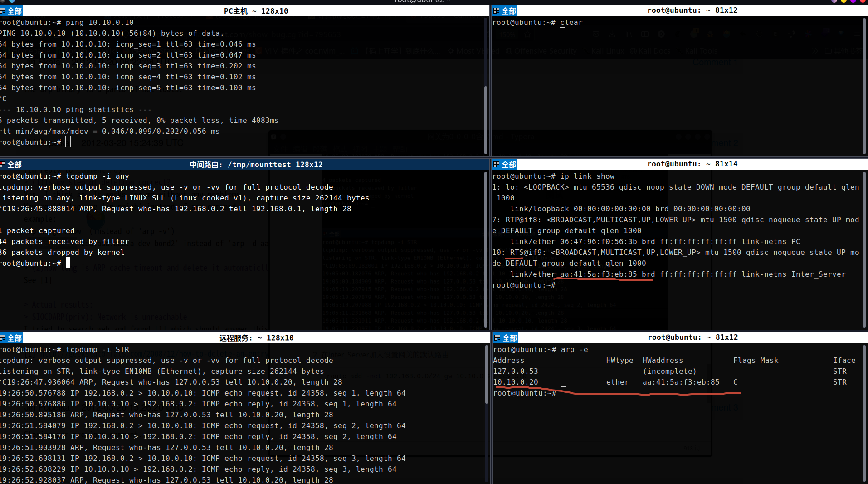Viewport: 868px width, 484px height.
Task: Select the PC主机 ~ 128x10 title bar
Action: 256,11
